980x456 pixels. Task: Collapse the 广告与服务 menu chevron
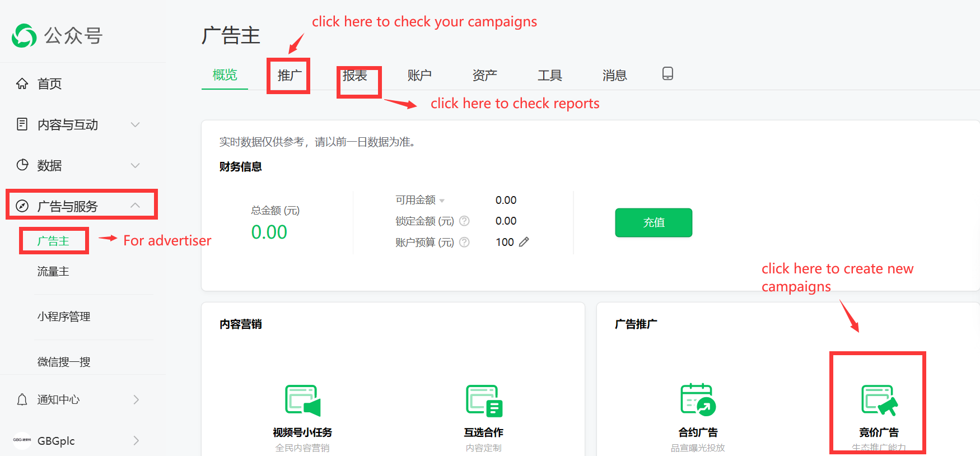click(135, 206)
